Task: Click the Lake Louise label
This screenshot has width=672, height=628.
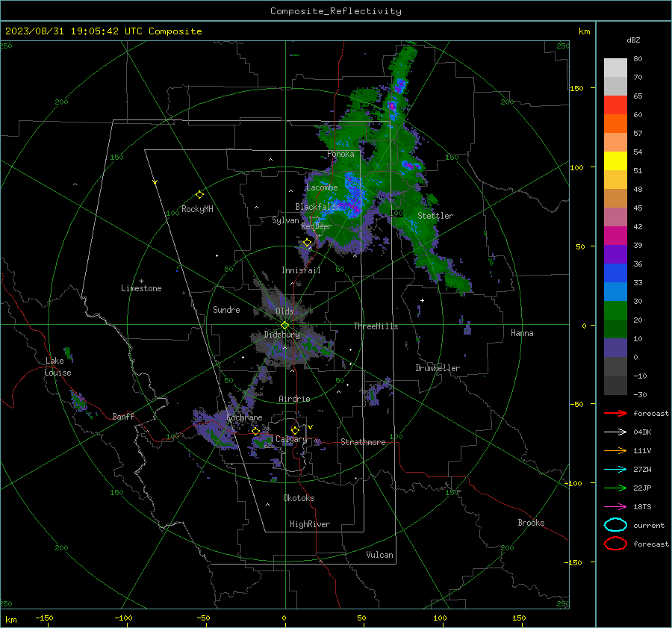Action: click(57, 367)
